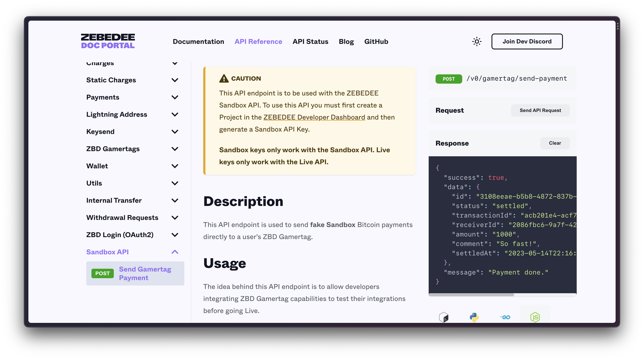
Task: Click the CAUTION warning triangle icon
Action: click(224, 78)
